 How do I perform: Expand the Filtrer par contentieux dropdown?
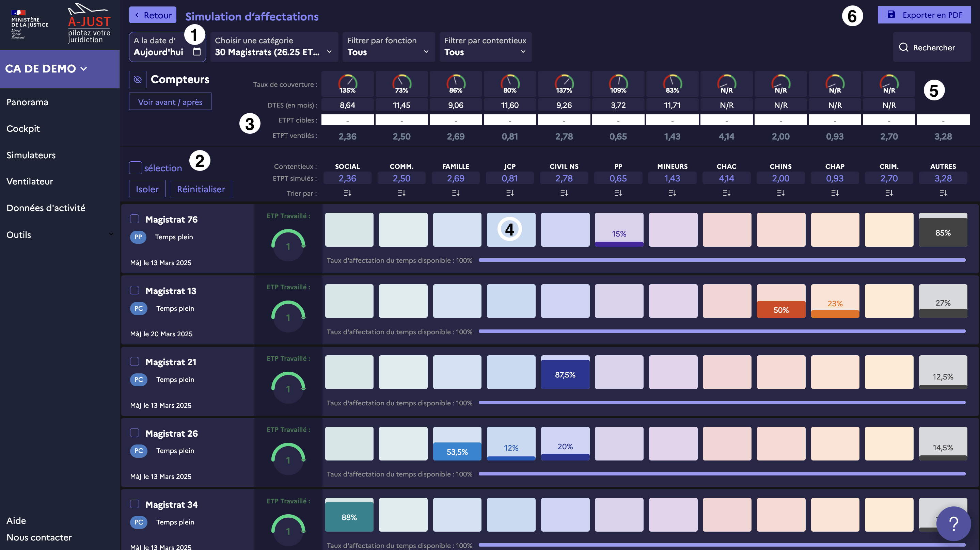click(x=486, y=47)
